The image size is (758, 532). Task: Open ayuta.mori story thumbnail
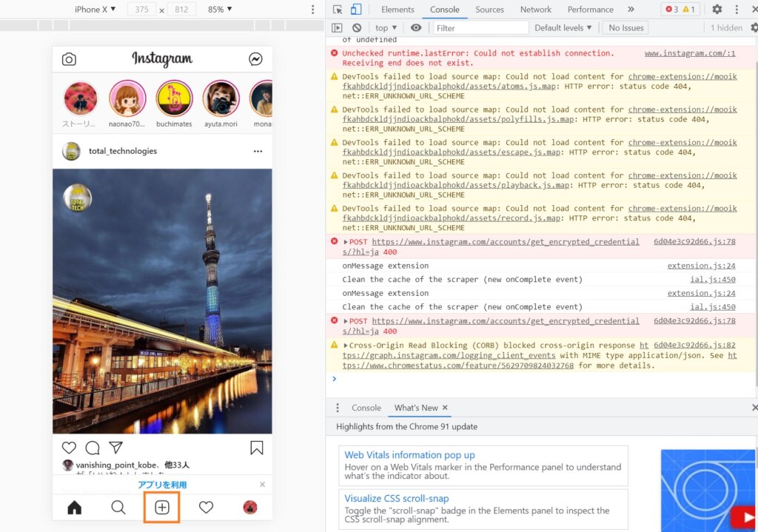(221, 98)
